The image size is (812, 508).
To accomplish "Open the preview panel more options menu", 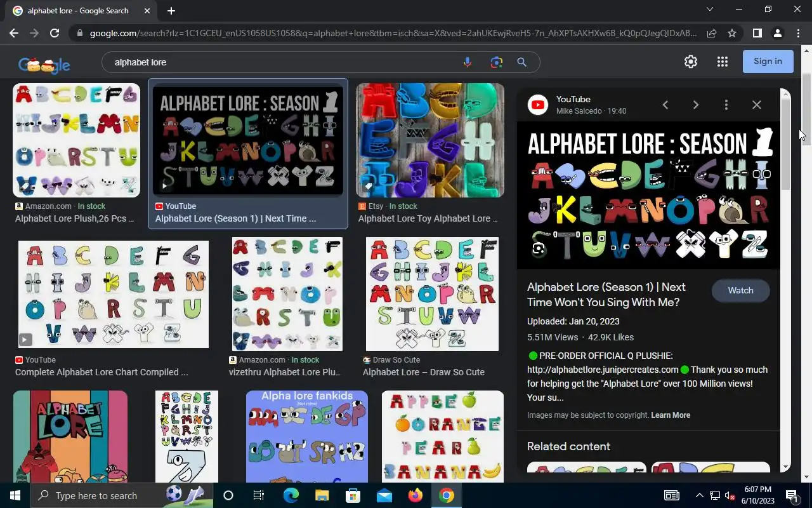I will click(726, 105).
